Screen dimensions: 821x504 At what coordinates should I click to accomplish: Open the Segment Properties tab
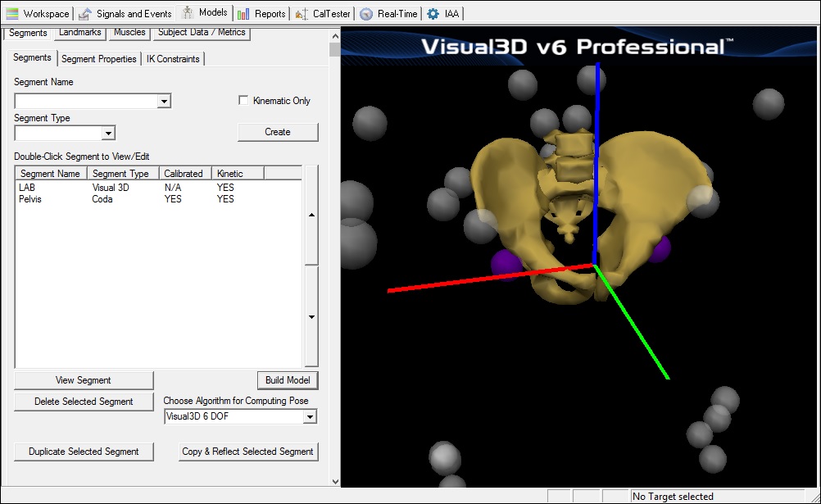(x=98, y=59)
